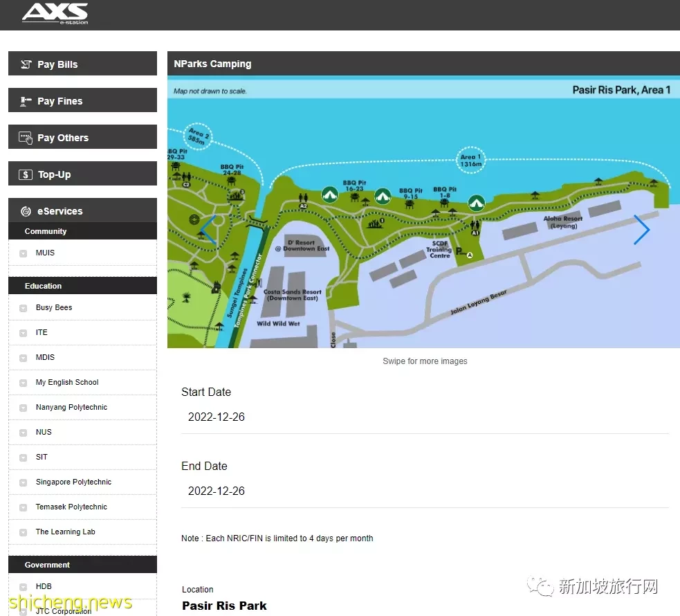Click the Pay Fines icon
This screenshot has width=680, height=616.
26,101
